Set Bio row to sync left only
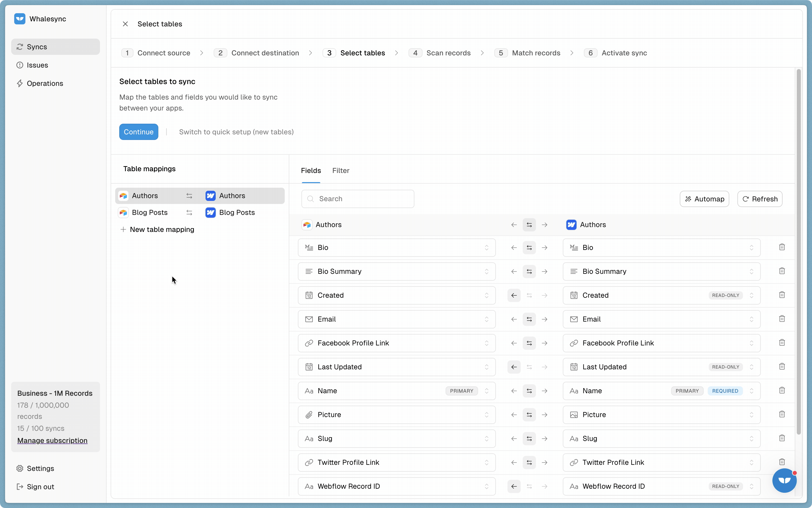Viewport: 812px width, 508px height. coord(514,248)
